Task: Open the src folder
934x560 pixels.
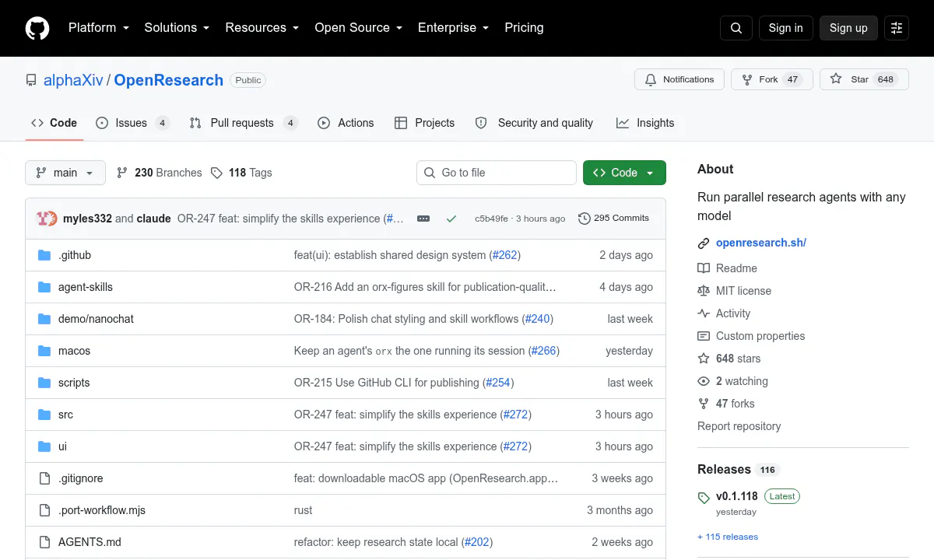Action: pyautogui.click(x=65, y=415)
